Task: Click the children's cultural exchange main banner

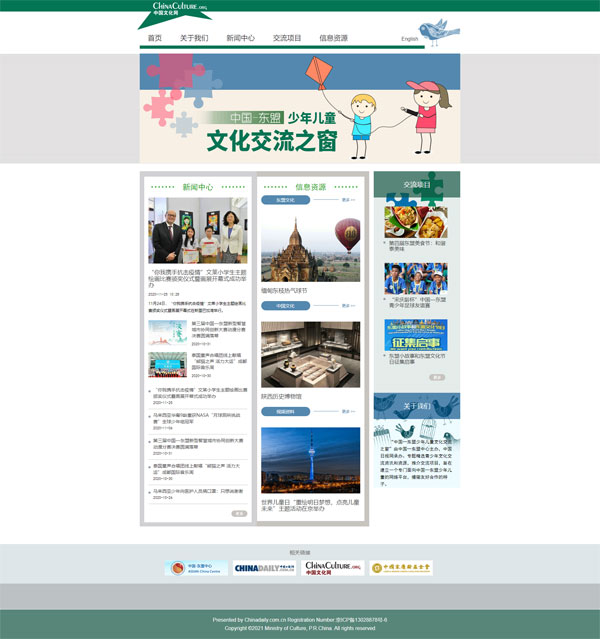Action: pyautogui.click(x=300, y=107)
